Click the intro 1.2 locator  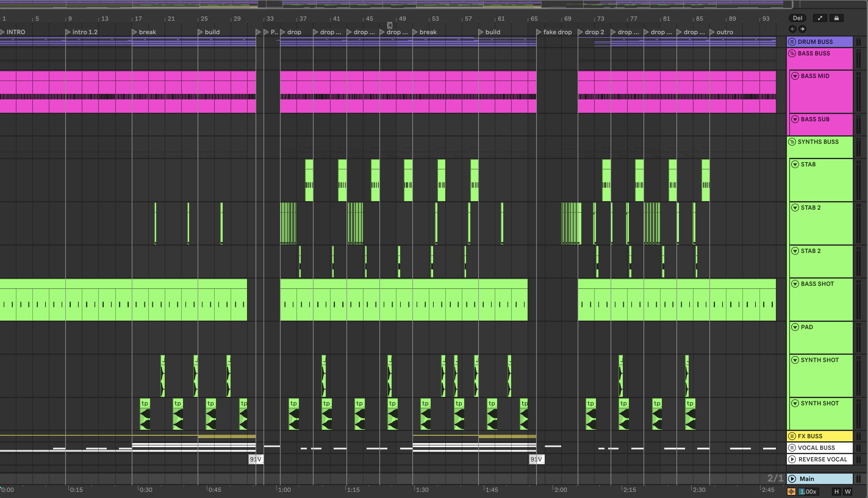tap(82, 32)
